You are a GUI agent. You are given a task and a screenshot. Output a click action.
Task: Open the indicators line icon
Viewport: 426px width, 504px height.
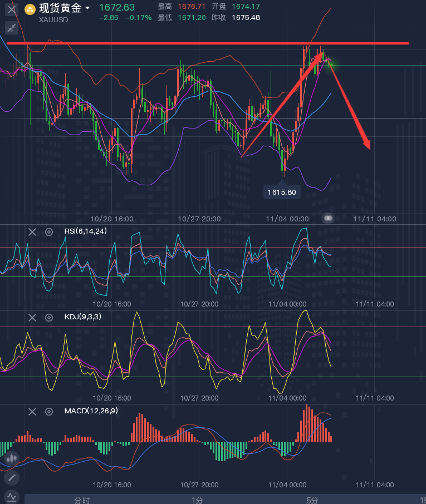[12, 497]
